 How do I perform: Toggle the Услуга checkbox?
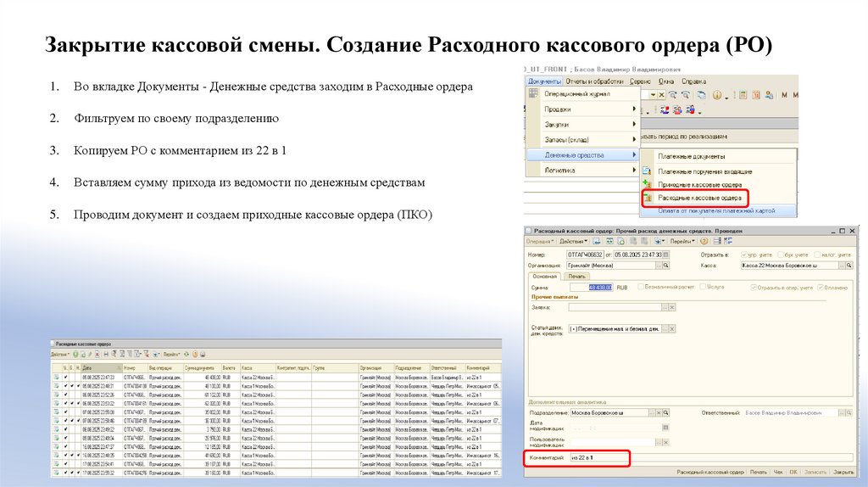[x=703, y=287]
